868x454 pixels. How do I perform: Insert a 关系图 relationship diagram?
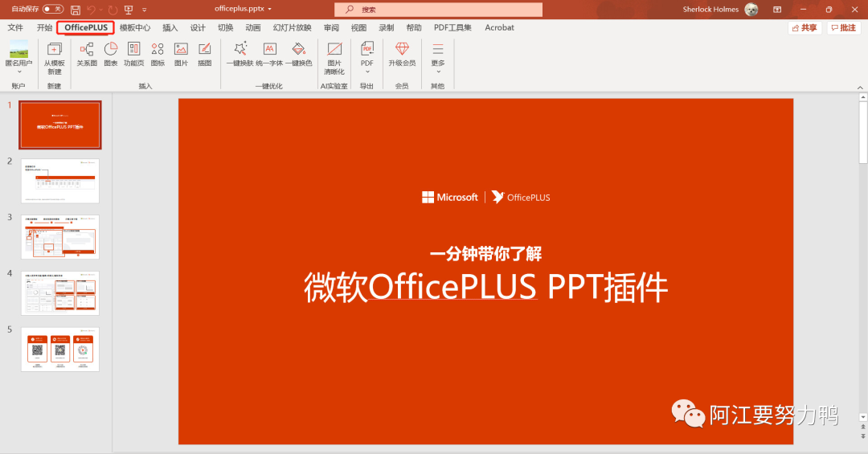click(x=87, y=55)
